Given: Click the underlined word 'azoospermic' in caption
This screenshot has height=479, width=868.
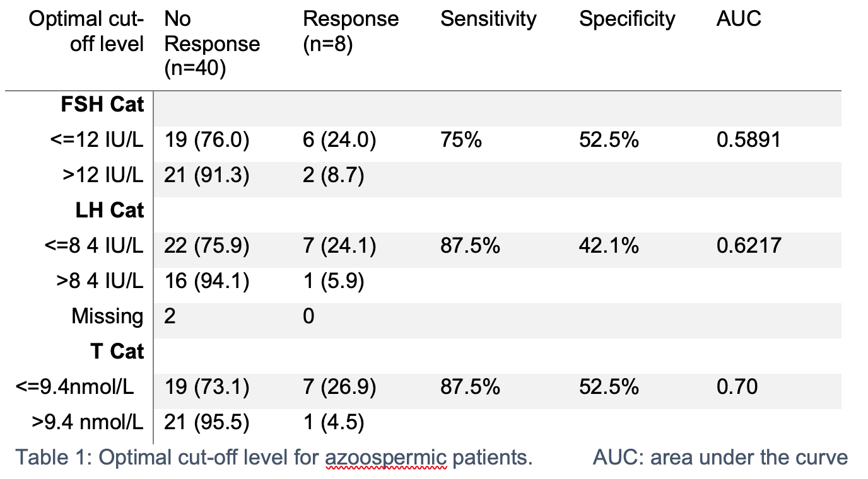Looking at the screenshot, I should point(386,457).
